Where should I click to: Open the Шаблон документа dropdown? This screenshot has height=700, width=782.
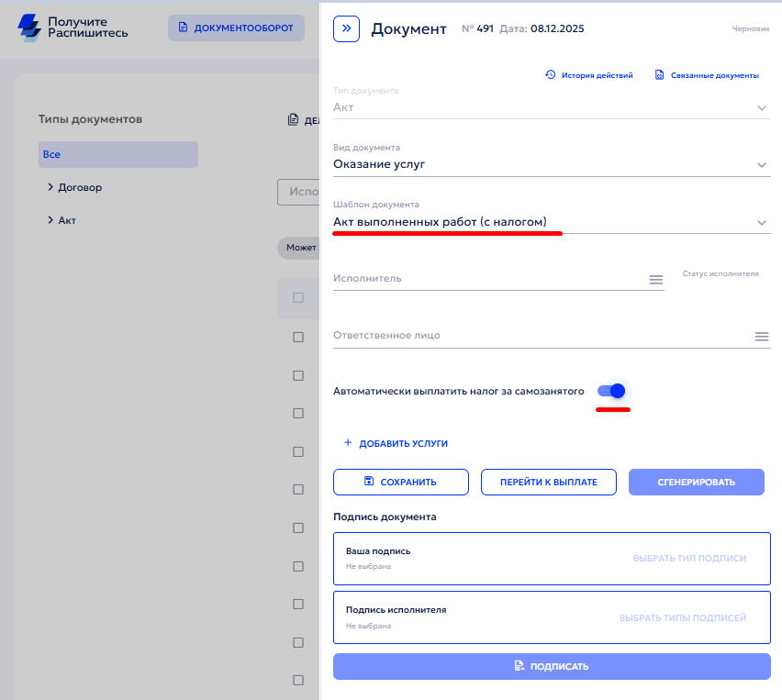pyautogui.click(x=552, y=222)
